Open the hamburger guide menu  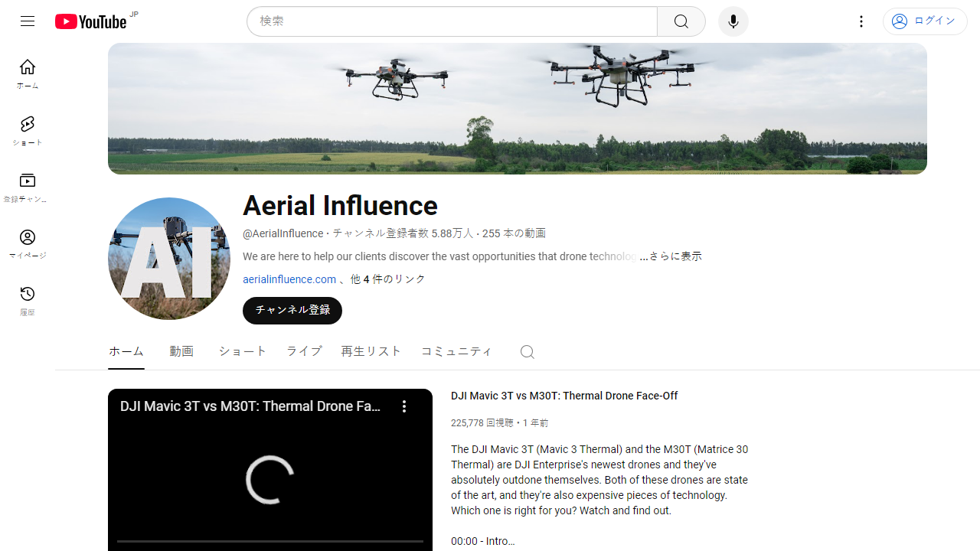coord(28,21)
